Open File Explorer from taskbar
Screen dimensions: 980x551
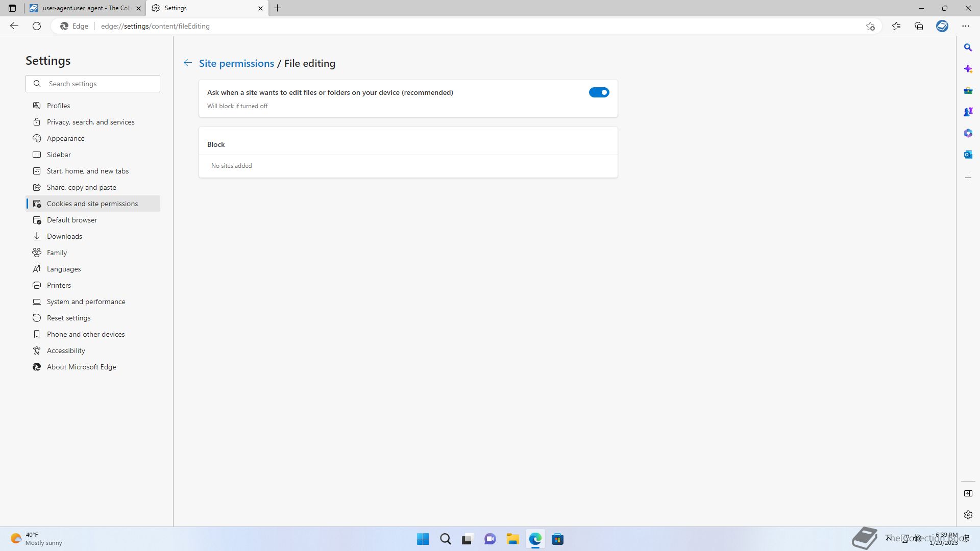coord(512,539)
